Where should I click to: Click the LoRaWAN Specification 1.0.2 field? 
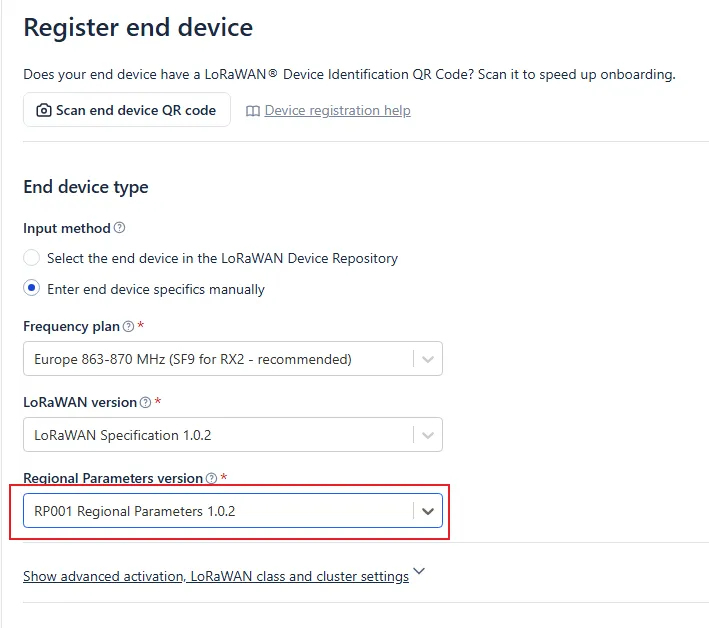pyautogui.click(x=233, y=434)
